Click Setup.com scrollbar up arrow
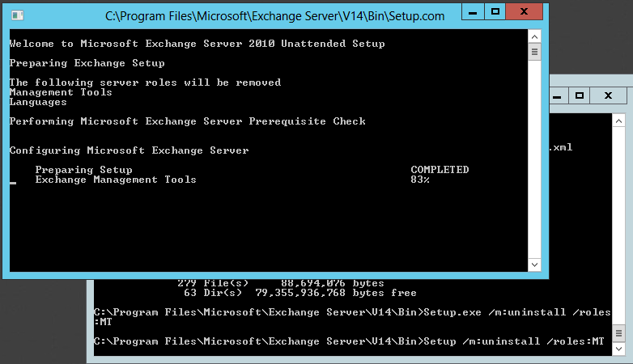This screenshot has width=633, height=364. coord(534,37)
